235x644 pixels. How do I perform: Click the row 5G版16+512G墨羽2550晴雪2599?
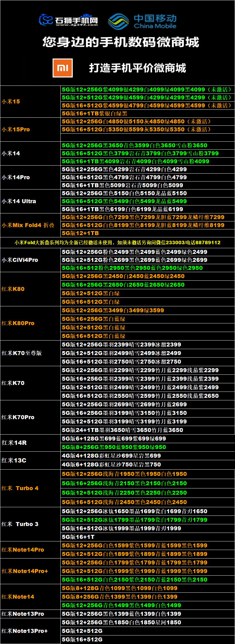pyautogui.click(x=148, y=396)
